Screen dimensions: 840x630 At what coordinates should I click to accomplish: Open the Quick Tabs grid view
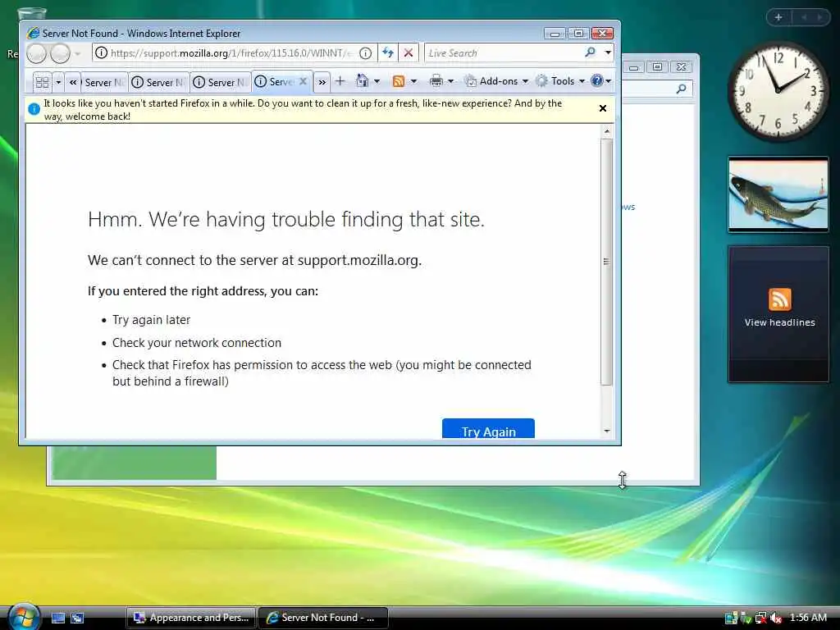coord(42,82)
